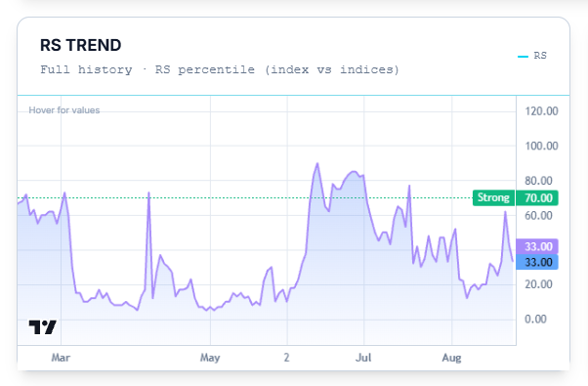Click the 120.00 axis label
This screenshot has width=588, height=386.
[x=541, y=111]
